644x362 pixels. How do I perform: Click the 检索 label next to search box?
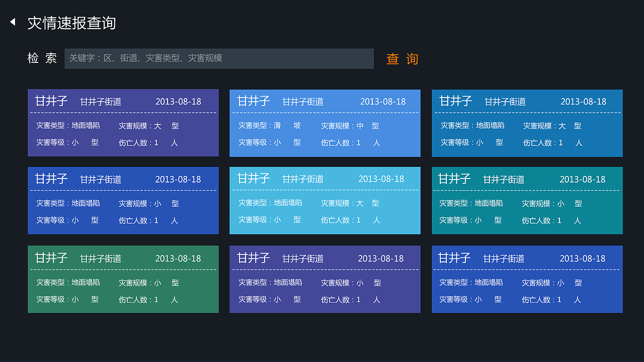(42, 58)
